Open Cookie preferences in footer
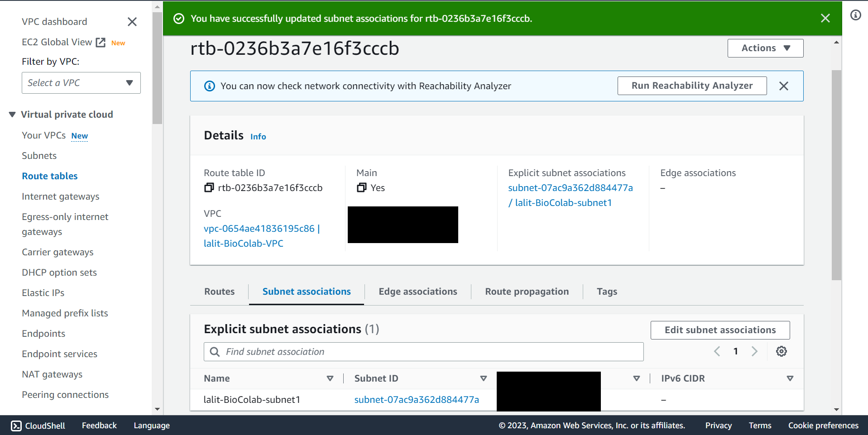The width and height of the screenshot is (868, 435). click(823, 425)
